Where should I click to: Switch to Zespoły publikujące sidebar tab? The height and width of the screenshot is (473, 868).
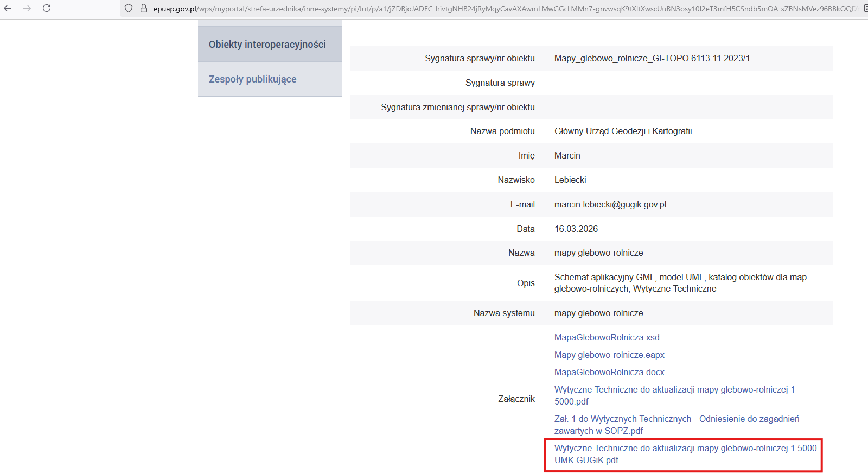[253, 79]
